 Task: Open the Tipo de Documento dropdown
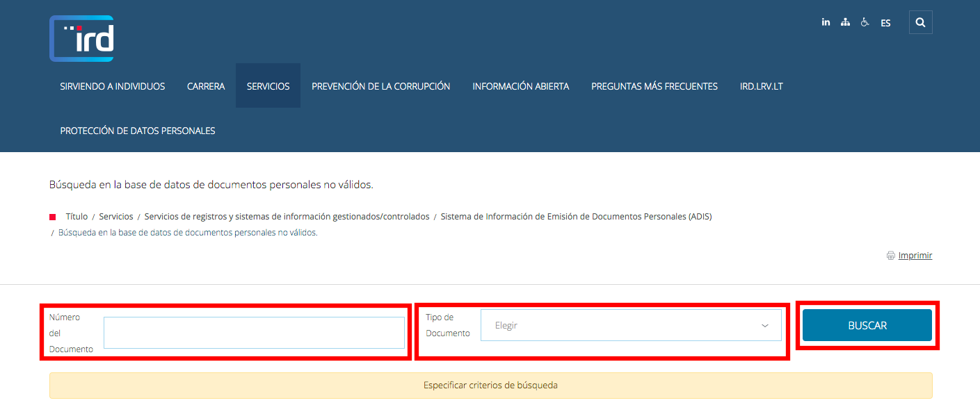(631, 325)
